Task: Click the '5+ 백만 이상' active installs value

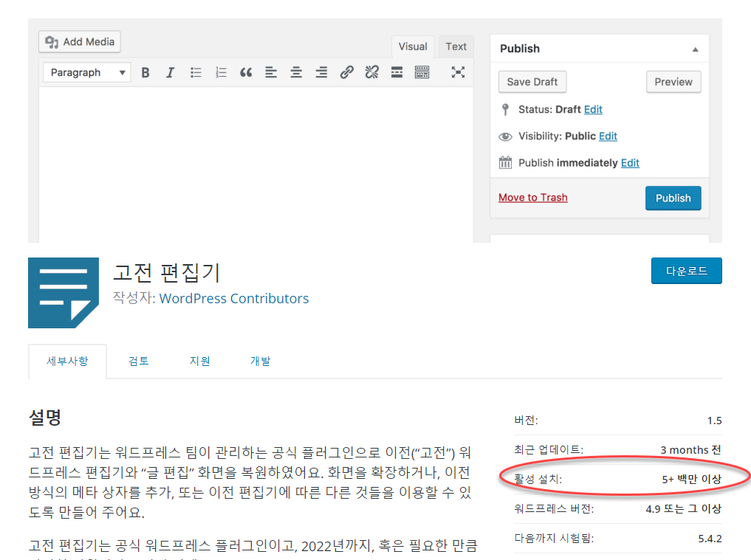Action: click(692, 479)
